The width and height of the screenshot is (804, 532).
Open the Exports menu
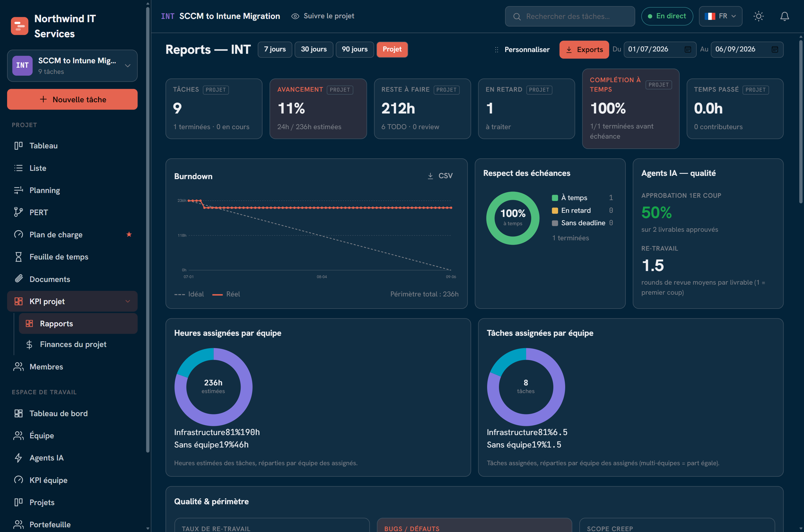584,50
